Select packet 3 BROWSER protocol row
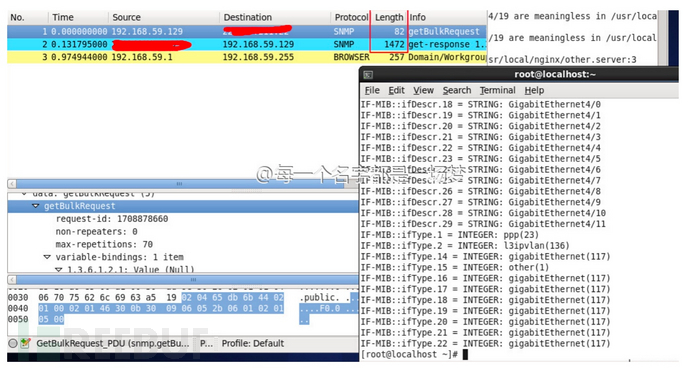This screenshot has width=690, height=368. coord(246,57)
